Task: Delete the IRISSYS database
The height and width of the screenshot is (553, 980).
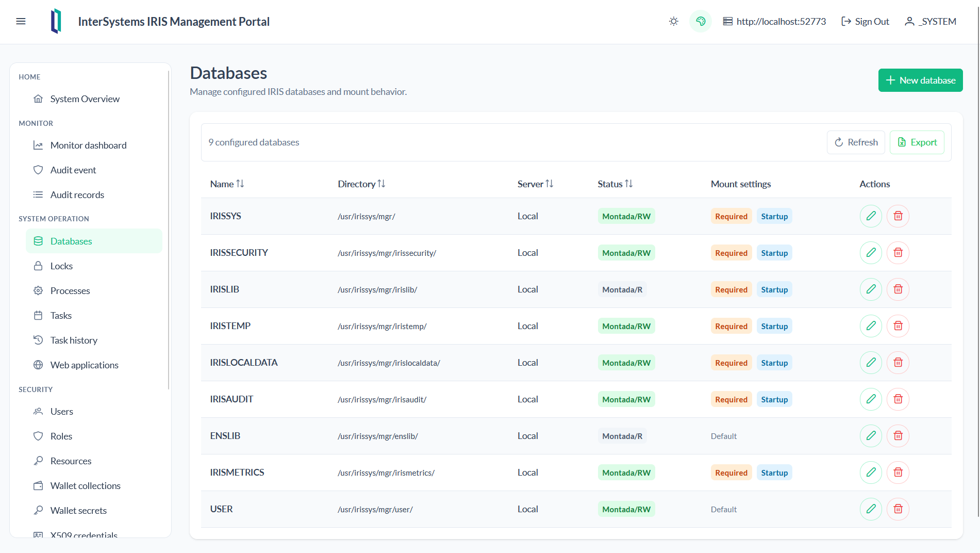Action: 898,216
